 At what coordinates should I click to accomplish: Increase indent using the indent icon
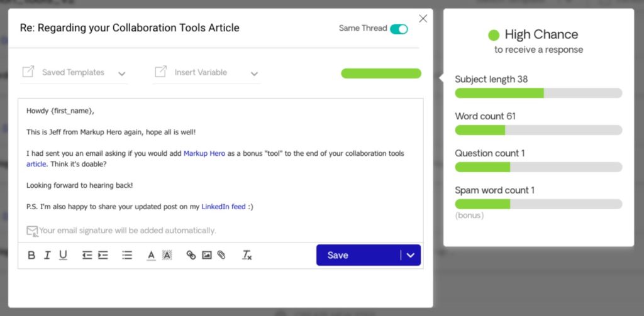pyautogui.click(x=103, y=255)
